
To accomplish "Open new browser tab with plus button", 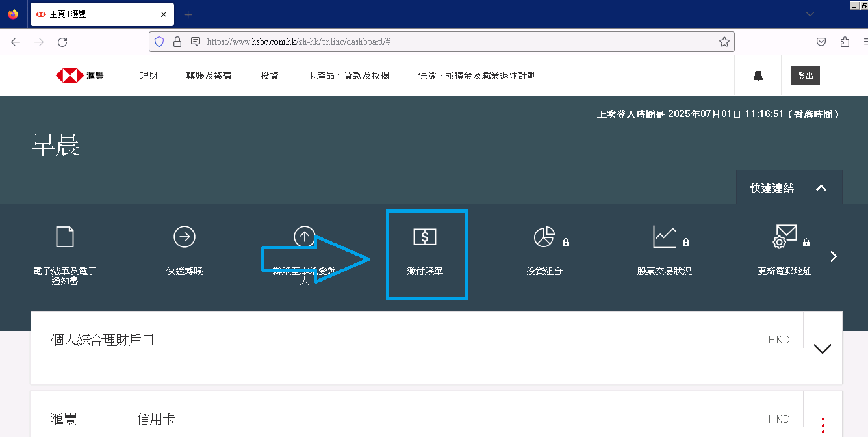I will [188, 14].
